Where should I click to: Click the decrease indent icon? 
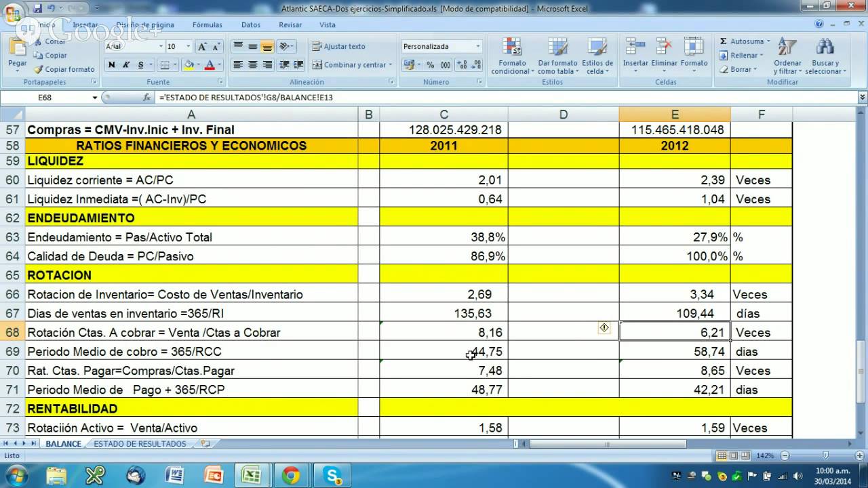pyautogui.click(x=284, y=65)
